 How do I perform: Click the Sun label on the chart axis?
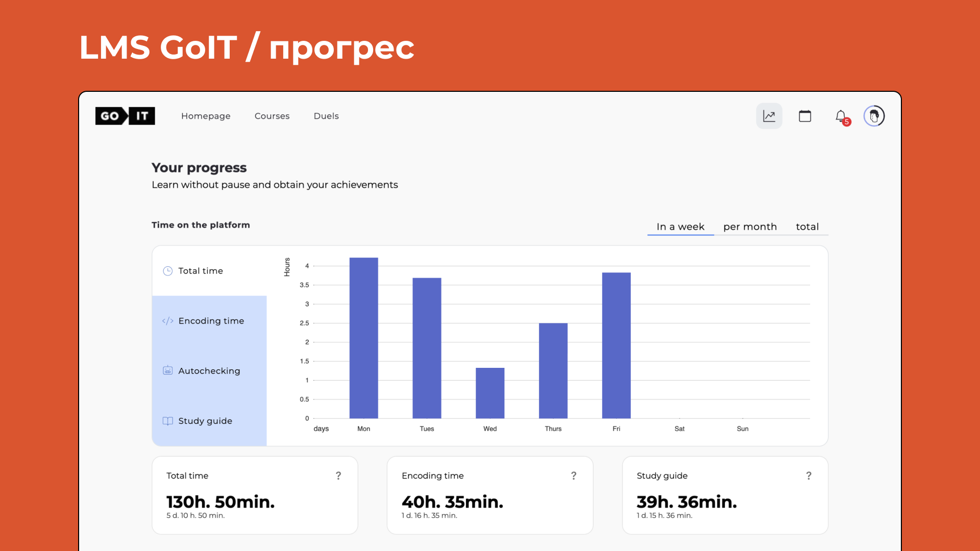coord(743,429)
